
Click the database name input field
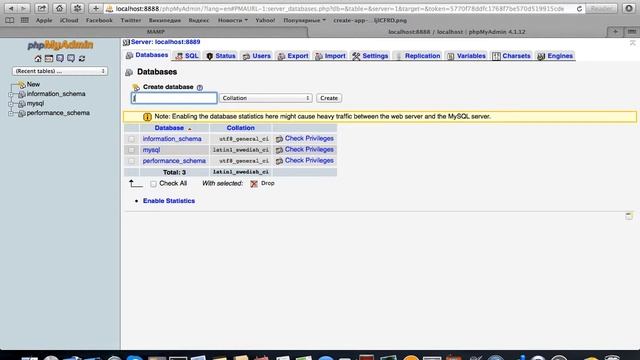[174, 98]
